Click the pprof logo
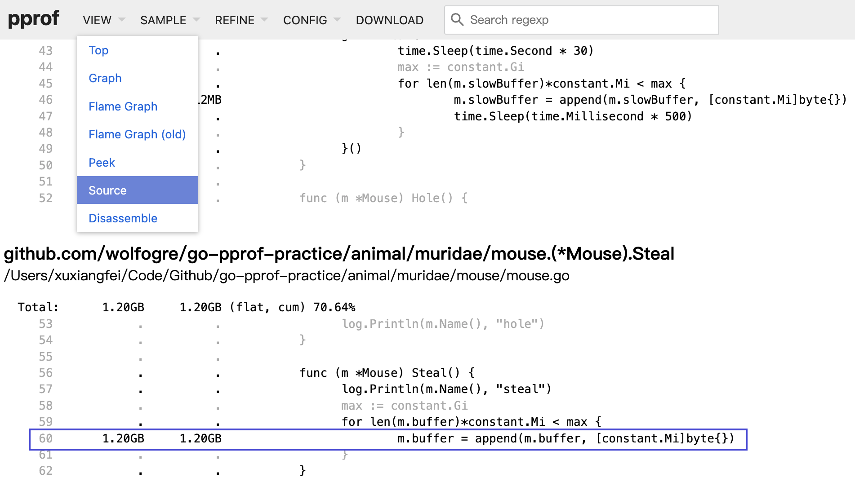Image resolution: width=855 pixels, height=504 pixels. click(x=33, y=19)
